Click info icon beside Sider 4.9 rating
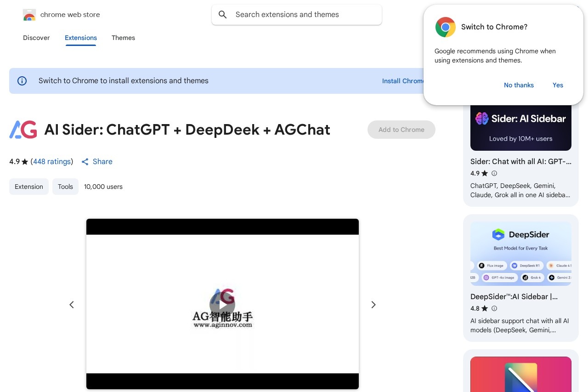588x392 pixels. point(494,173)
